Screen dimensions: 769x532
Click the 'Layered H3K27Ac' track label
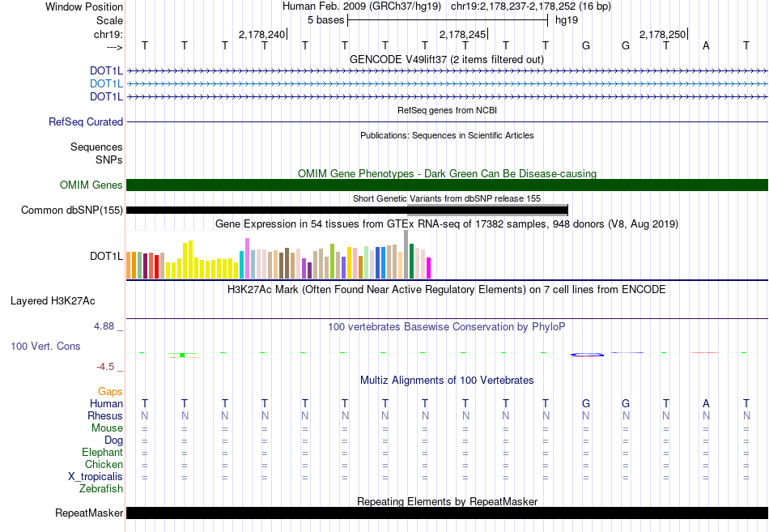[x=53, y=301]
